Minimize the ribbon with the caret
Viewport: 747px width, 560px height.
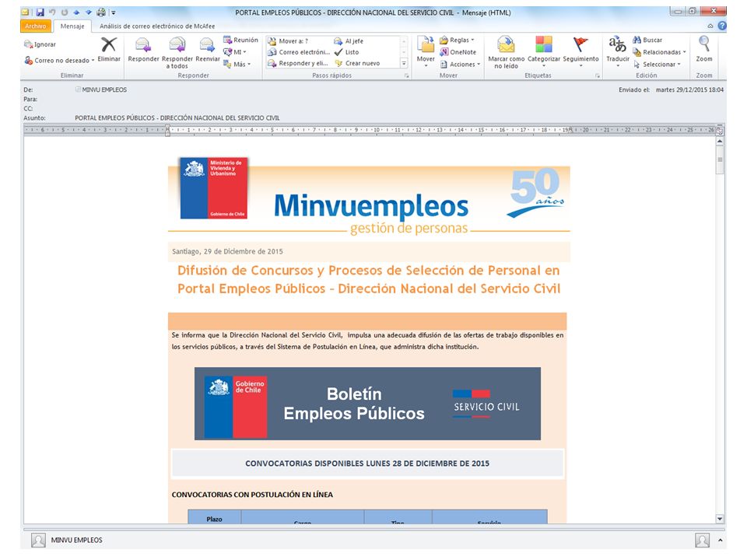click(x=710, y=26)
